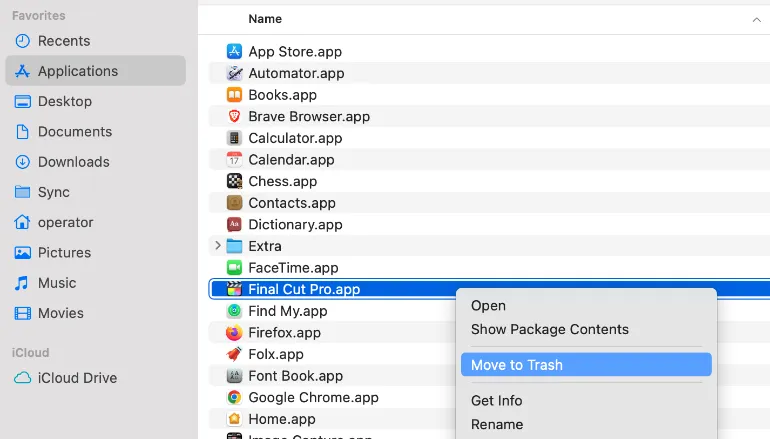770x439 pixels.
Task: Click the FaceTime app icon
Action: point(234,267)
